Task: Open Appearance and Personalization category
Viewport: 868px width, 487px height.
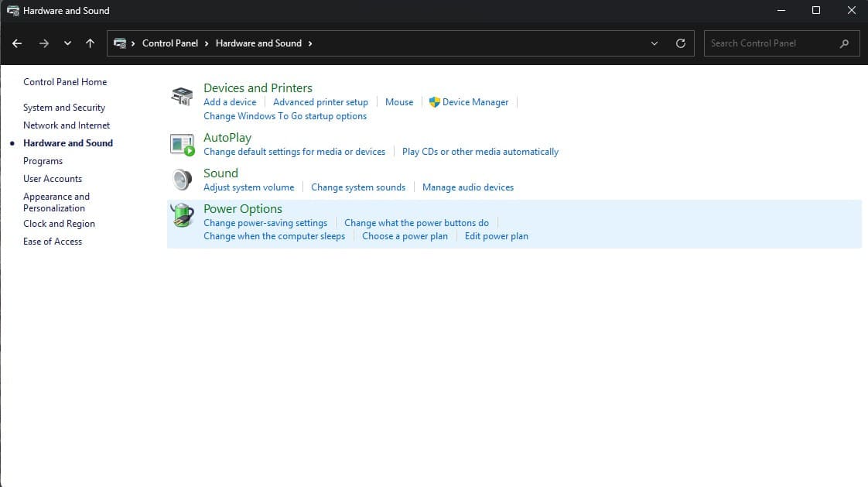Action: click(56, 202)
